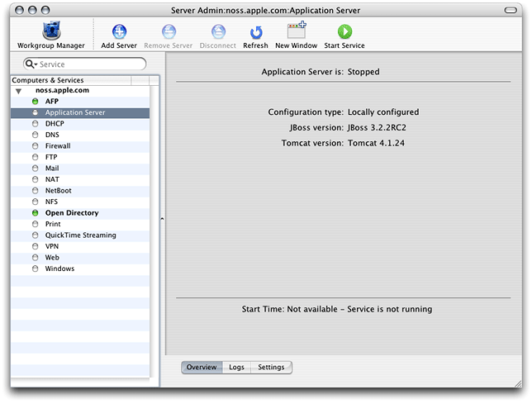The image size is (532, 404).
Task: Select Application Server in the services list
Action: [x=80, y=112]
